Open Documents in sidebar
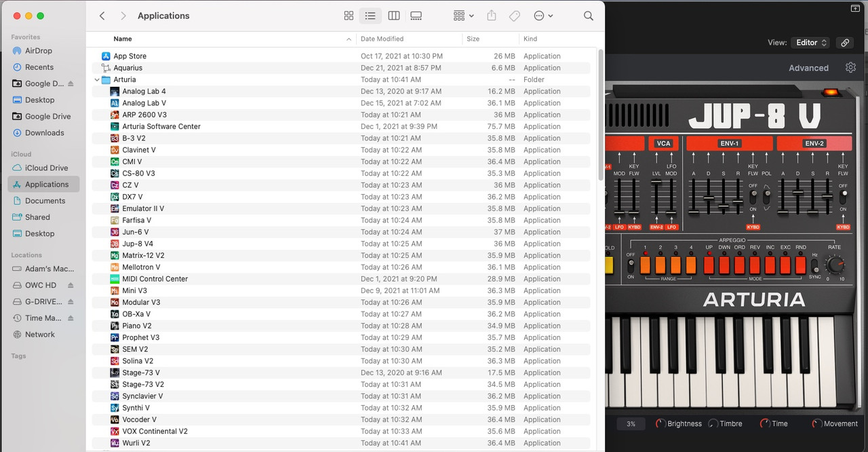This screenshot has width=868, height=452. tap(43, 201)
